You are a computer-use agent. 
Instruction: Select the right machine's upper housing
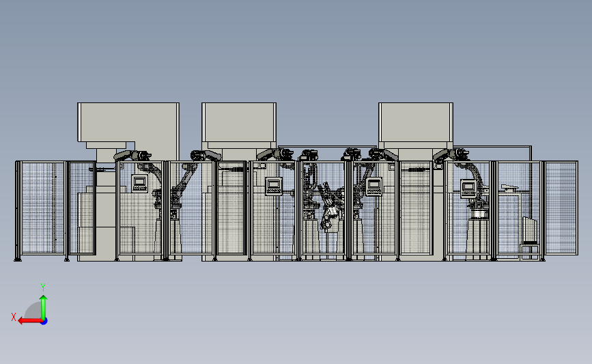[416, 122]
